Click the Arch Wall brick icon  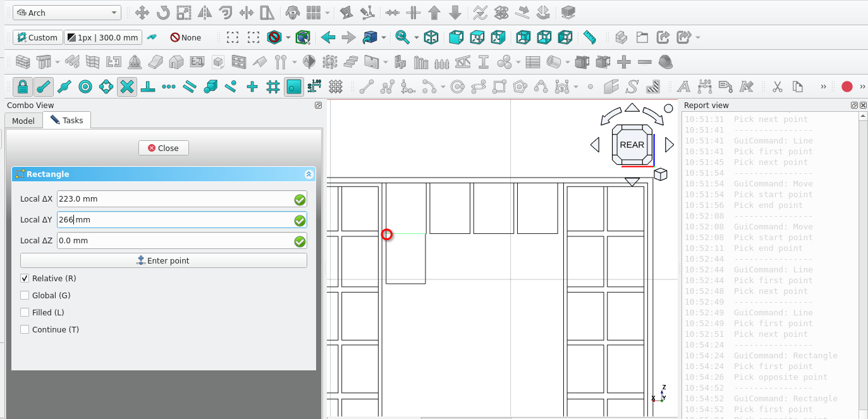(x=23, y=62)
